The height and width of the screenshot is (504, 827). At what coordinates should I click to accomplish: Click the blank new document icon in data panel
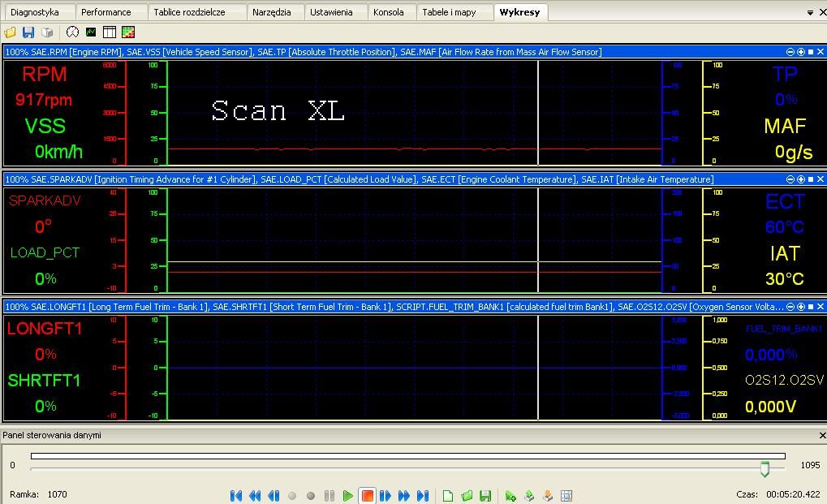pyautogui.click(x=448, y=496)
